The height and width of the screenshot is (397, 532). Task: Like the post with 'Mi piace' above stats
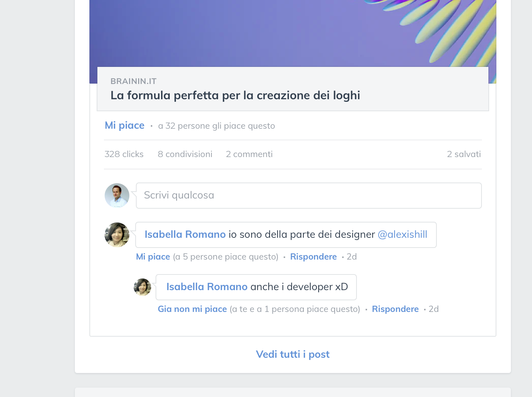pos(125,125)
